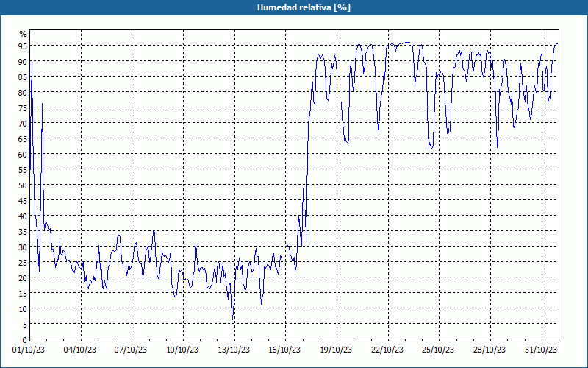Click the 25/10/23 date label
This screenshot has width=588, height=368.
point(438,350)
